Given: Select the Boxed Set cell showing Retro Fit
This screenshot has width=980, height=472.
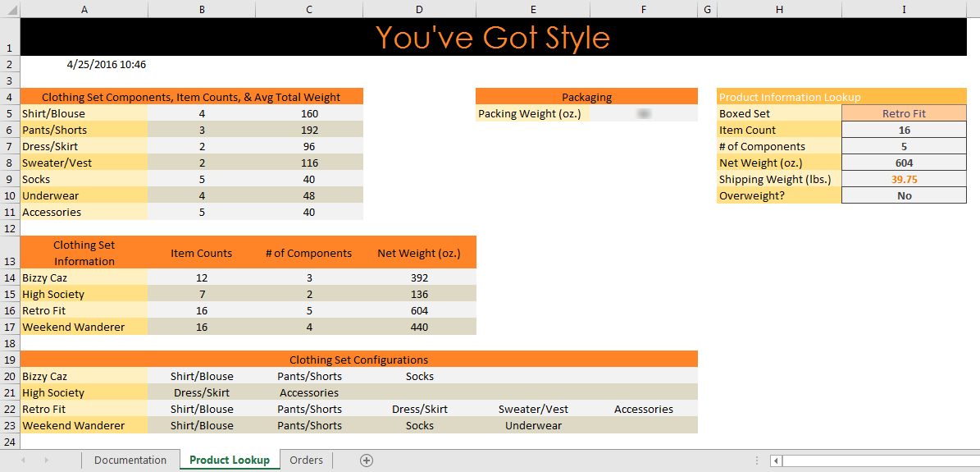Looking at the screenshot, I should point(904,114).
